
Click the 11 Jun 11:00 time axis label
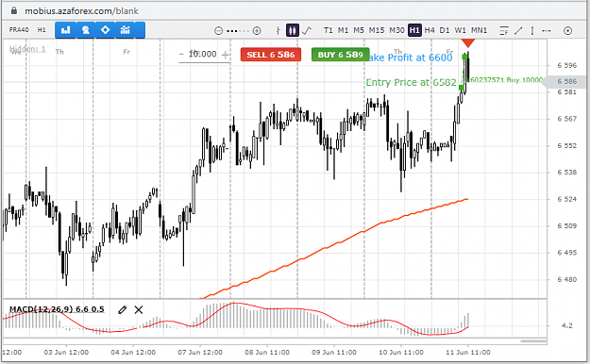click(x=467, y=353)
